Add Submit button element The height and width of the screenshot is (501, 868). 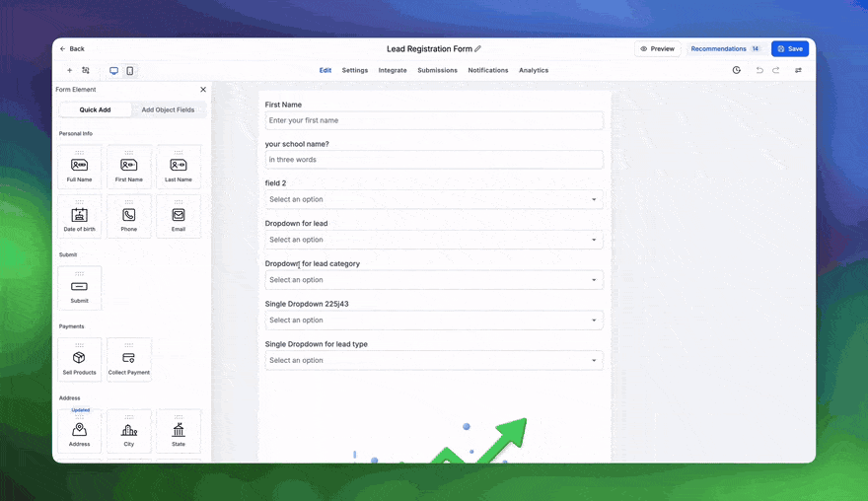click(80, 288)
